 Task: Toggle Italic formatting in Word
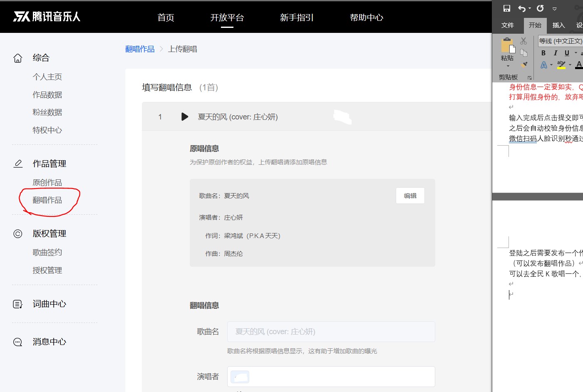click(x=555, y=53)
